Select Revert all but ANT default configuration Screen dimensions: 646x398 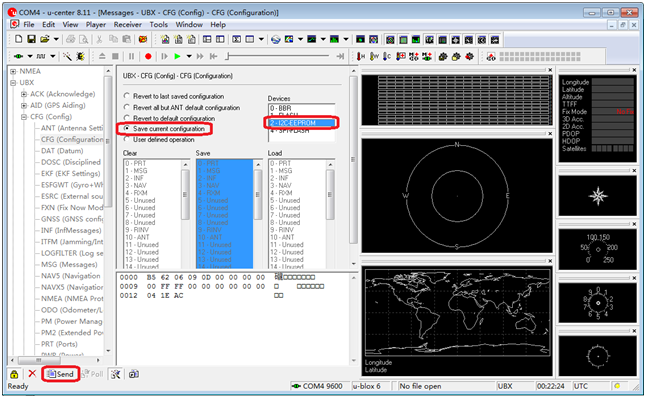[182, 107]
